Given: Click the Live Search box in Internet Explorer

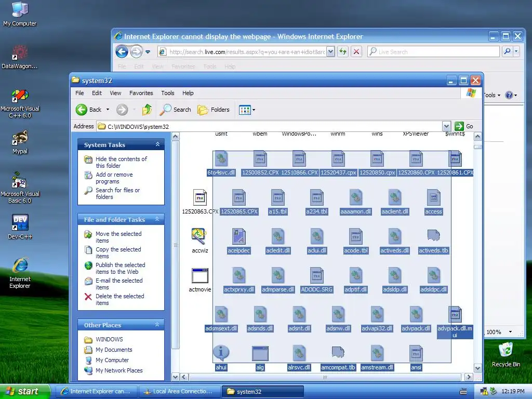Looking at the screenshot, I should click(x=433, y=51).
